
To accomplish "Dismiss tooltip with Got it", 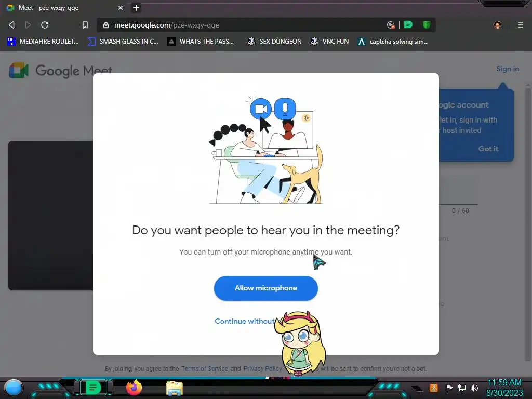I will [488, 149].
